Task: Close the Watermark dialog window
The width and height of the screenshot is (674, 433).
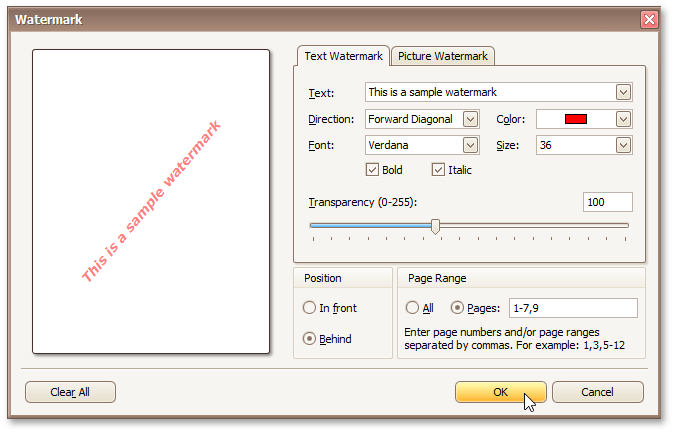Action: tap(649, 19)
